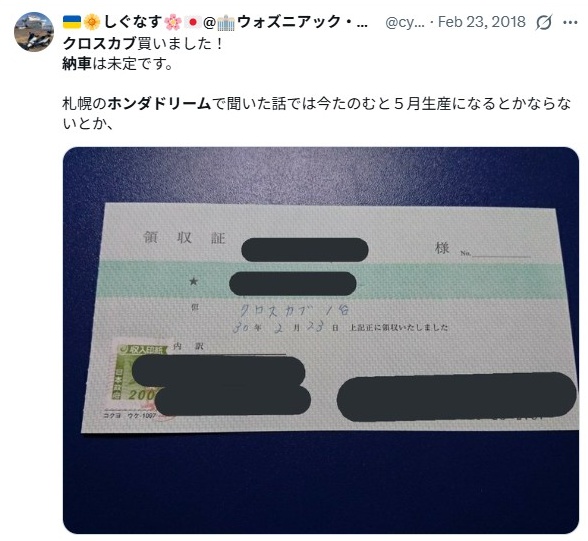Click the handwritten クロスカブ 1台 text
This screenshot has height=541, width=588.
(x=296, y=310)
